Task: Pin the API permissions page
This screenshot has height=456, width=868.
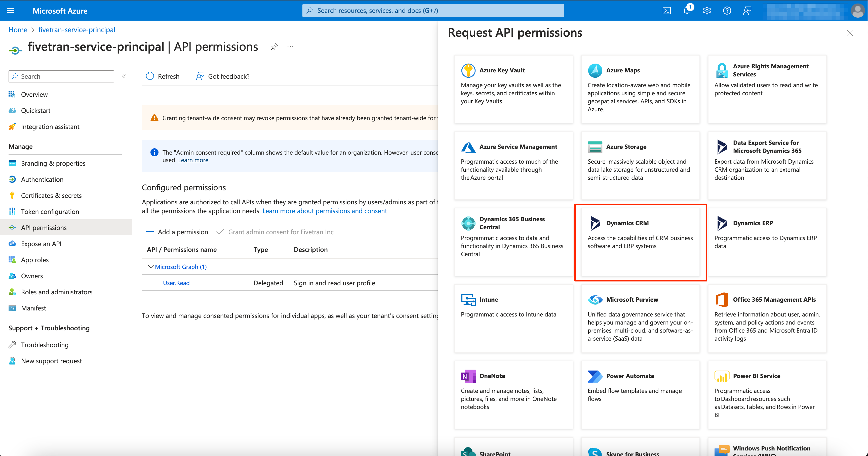Action: 274,47
